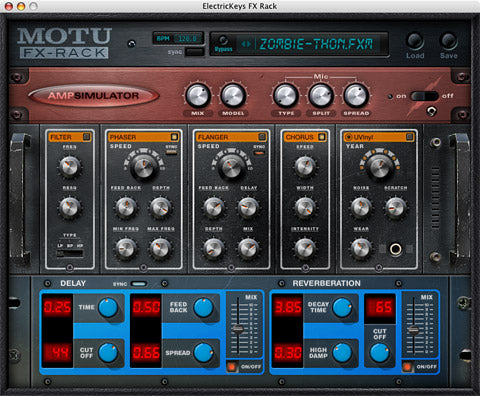Viewport: 480px width, 396px height.
Task: Adjust the Mic SPLIT knob
Action: click(x=321, y=95)
